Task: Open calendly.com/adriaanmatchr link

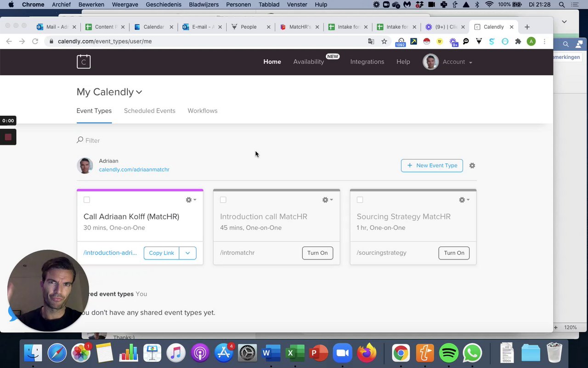Action: click(x=134, y=170)
